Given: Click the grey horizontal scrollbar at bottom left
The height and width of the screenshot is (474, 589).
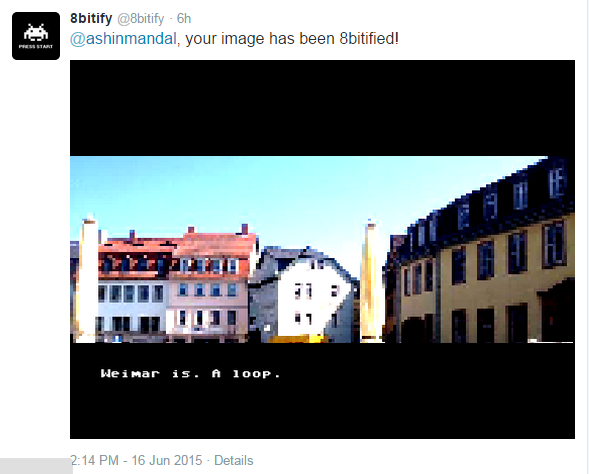Looking at the screenshot, I should coord(36,466).
